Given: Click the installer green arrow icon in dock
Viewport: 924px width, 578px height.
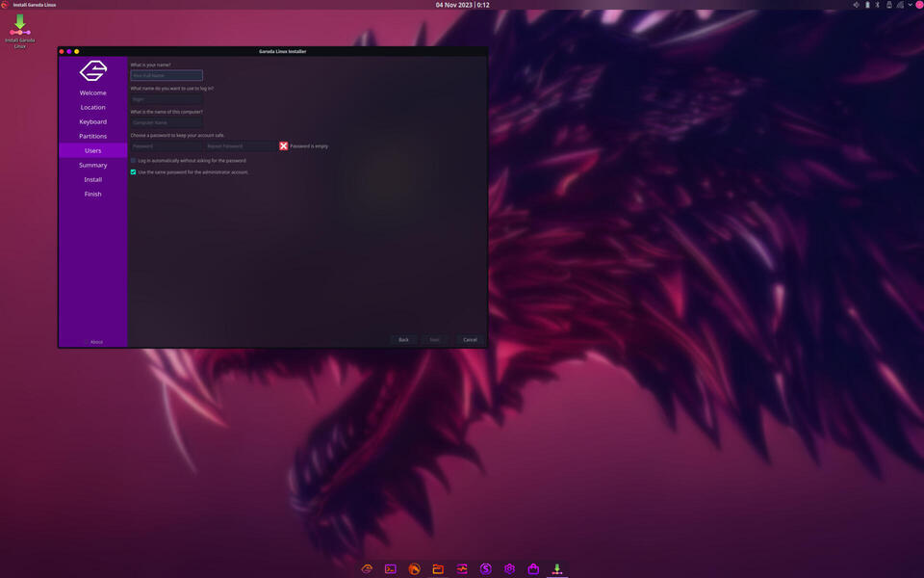Looking at the screenshot, I should coord(557,568).
